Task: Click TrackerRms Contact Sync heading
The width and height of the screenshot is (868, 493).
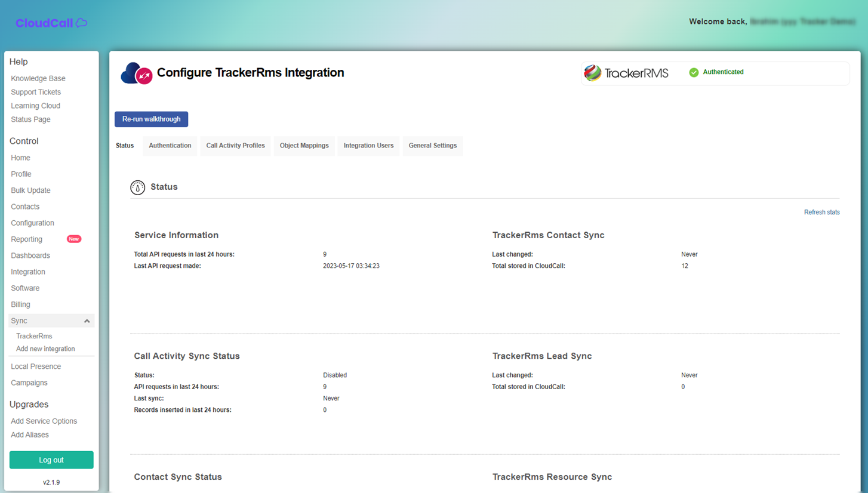Action: click(x=548, y=235)
